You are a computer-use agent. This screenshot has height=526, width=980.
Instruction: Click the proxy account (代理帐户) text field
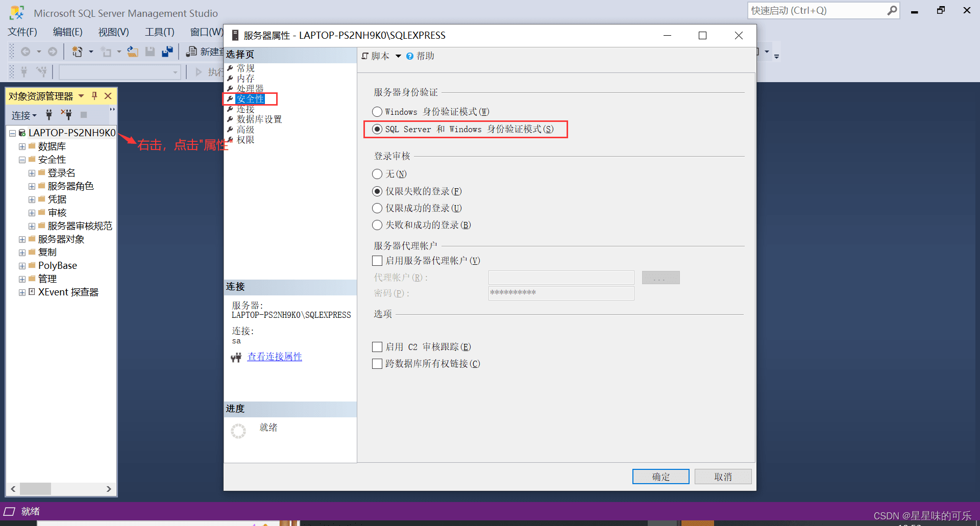click(x=561, y=278)
